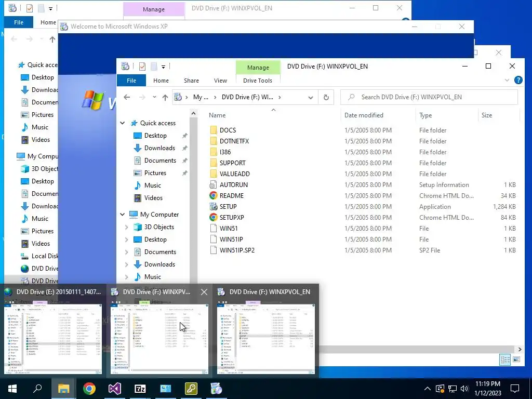Collapse Quick access in navigation pane

[x=123, y=123]
